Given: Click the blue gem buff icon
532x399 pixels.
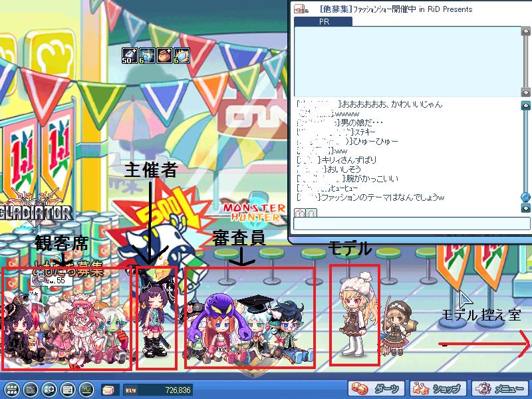Looking at the screenshot, I should [x=147, y=56].
